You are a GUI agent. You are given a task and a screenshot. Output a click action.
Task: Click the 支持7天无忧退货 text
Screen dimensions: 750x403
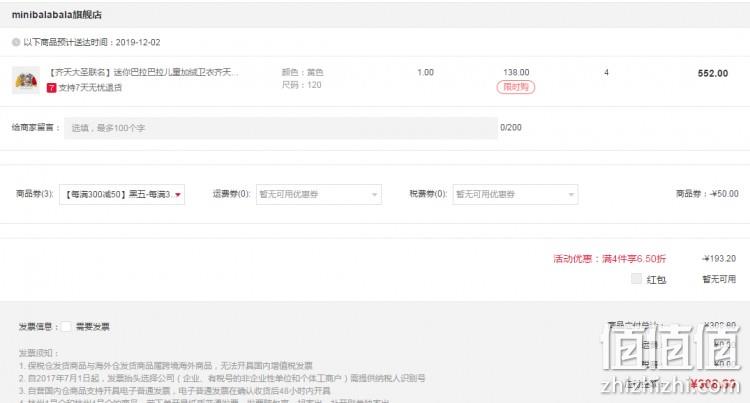[90, 88]
